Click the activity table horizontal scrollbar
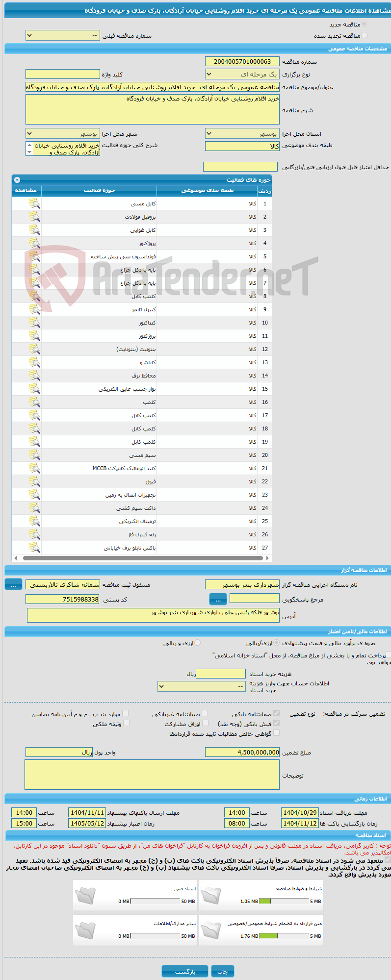 142,558
